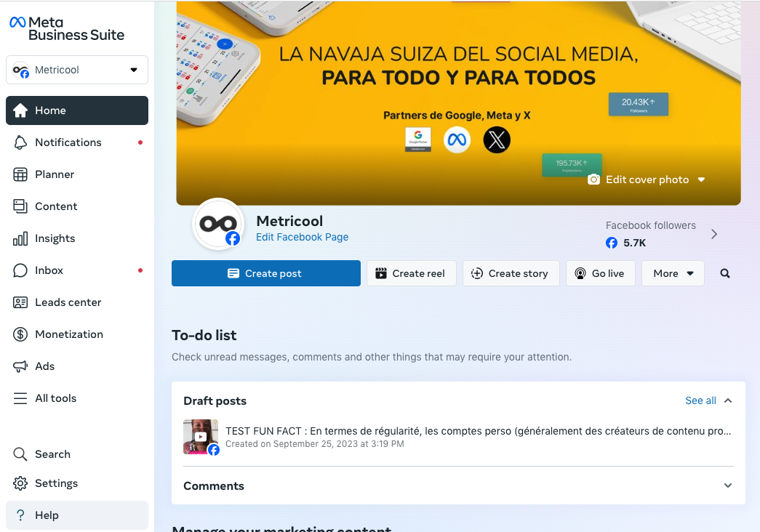Click the Meta Business Suite logo
This screenshot has width=760, height=532.
click(x=67, y=28)
